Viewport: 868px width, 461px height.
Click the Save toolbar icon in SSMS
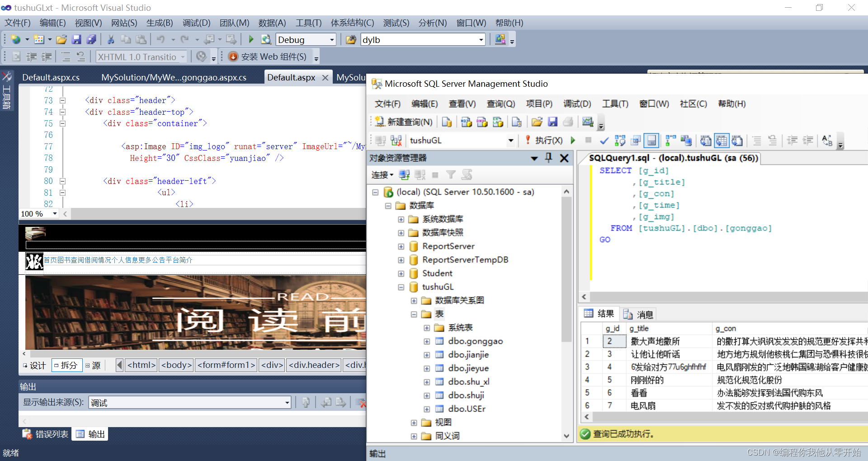[x=553, y=123]
